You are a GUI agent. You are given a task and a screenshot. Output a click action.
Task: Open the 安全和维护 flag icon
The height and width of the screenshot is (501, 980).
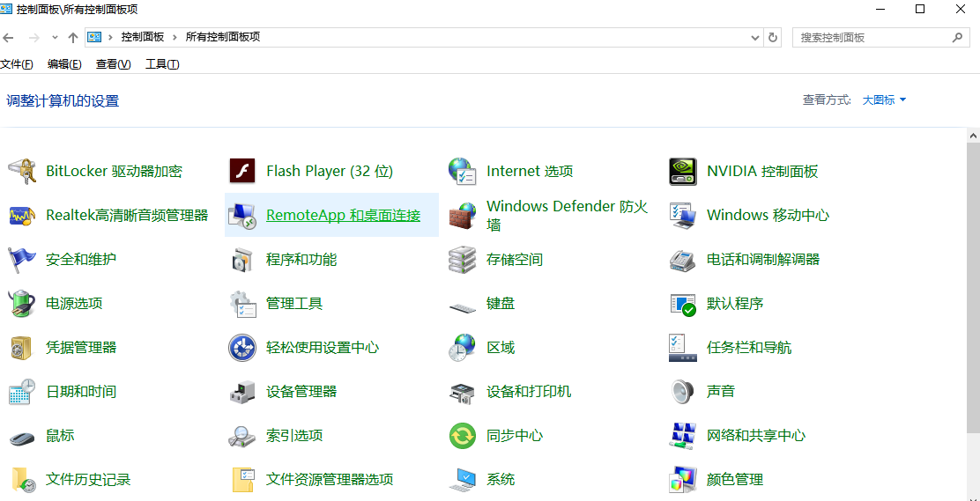pos(23,259)
